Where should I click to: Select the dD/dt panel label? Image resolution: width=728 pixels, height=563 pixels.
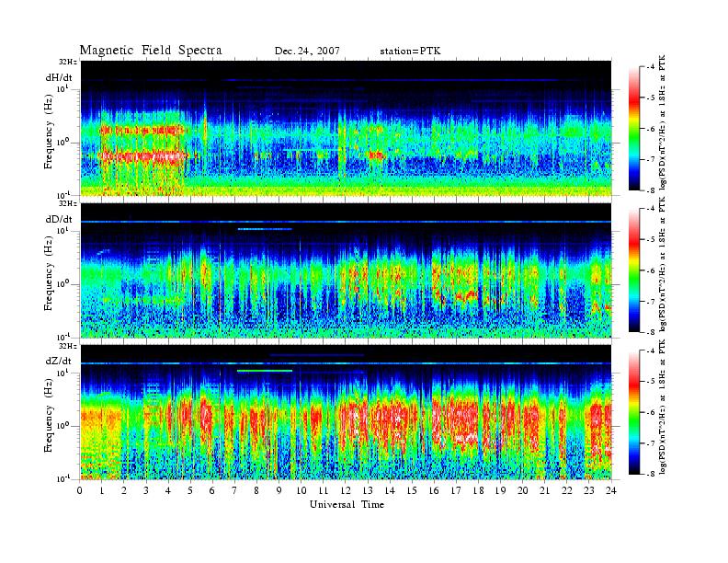(x=59, y=219)
